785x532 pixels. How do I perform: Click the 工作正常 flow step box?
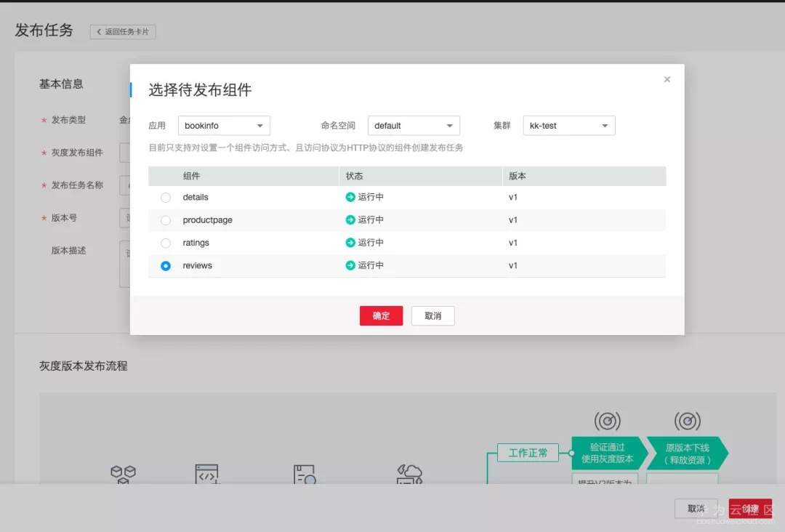(x=528, y=453)
